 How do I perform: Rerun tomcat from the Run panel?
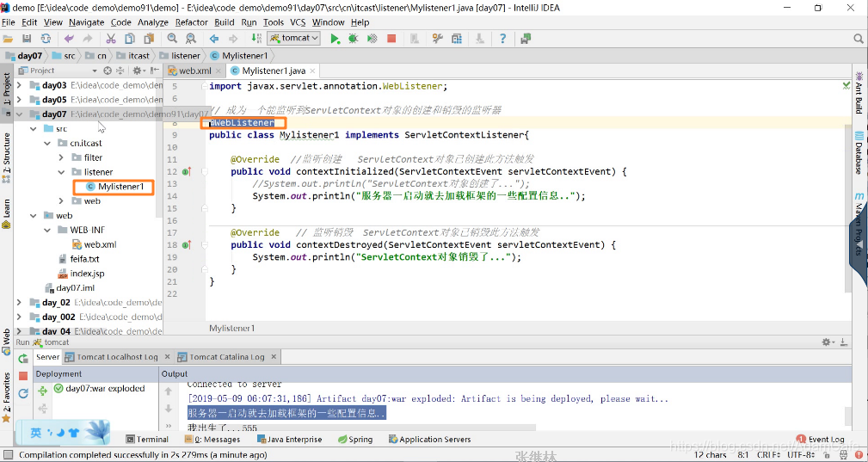(22, 358)
